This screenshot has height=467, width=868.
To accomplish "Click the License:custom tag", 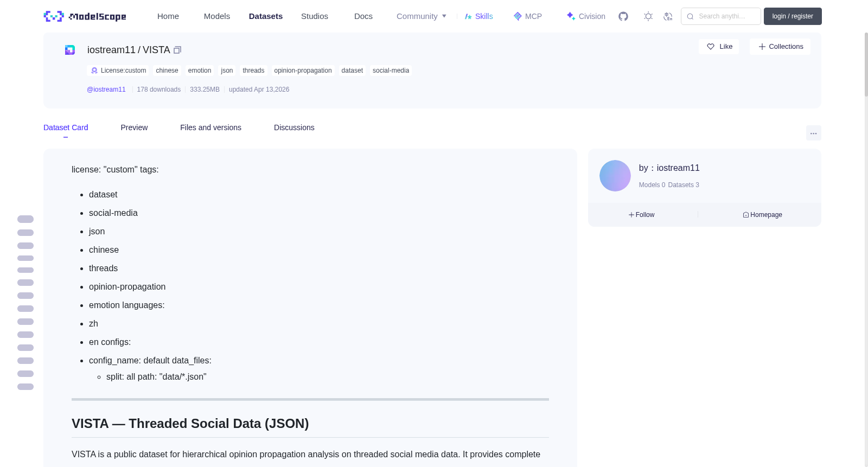I will [118, 71].
